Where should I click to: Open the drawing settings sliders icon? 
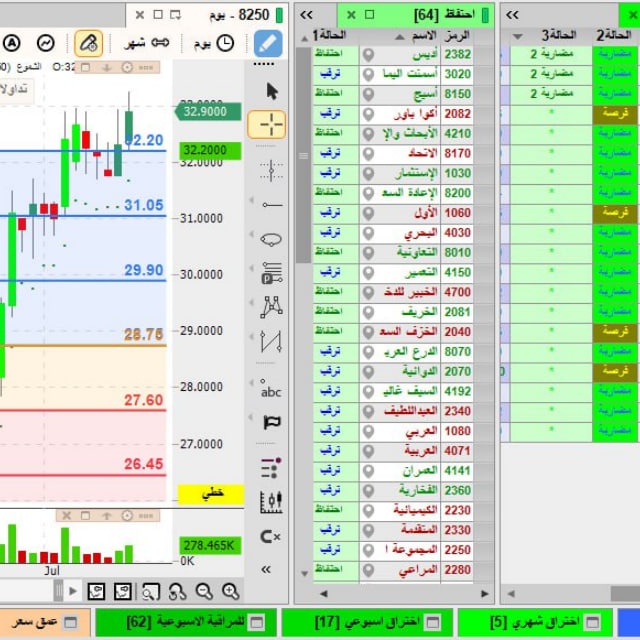click(271, 468)
